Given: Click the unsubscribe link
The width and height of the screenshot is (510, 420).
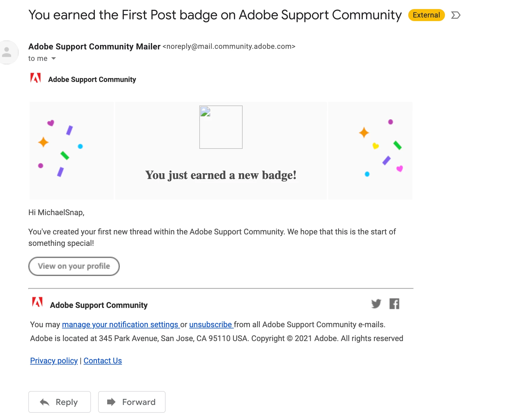Looking at the screenshot, I should point(210,324).
